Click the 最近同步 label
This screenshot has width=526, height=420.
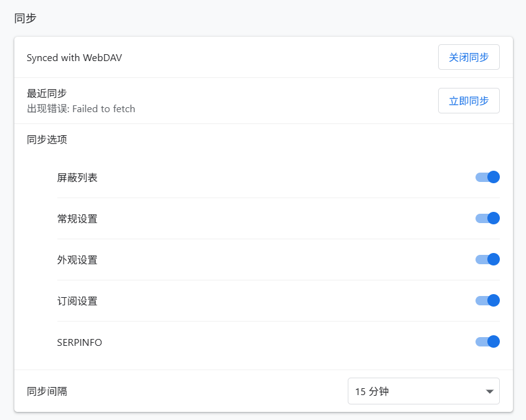pyautogui.click(x=47, y=93)
